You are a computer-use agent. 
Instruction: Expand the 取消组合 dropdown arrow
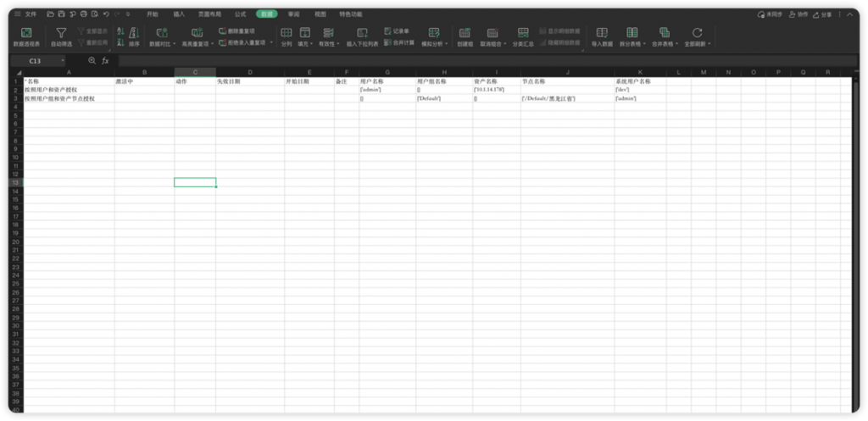coord(505,44)
